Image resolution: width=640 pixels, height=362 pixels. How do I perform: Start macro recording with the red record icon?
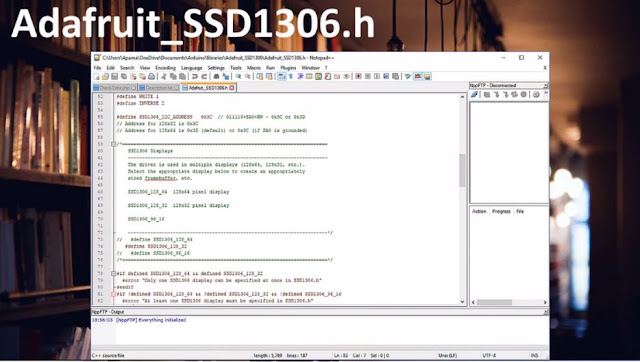point(358,76)
